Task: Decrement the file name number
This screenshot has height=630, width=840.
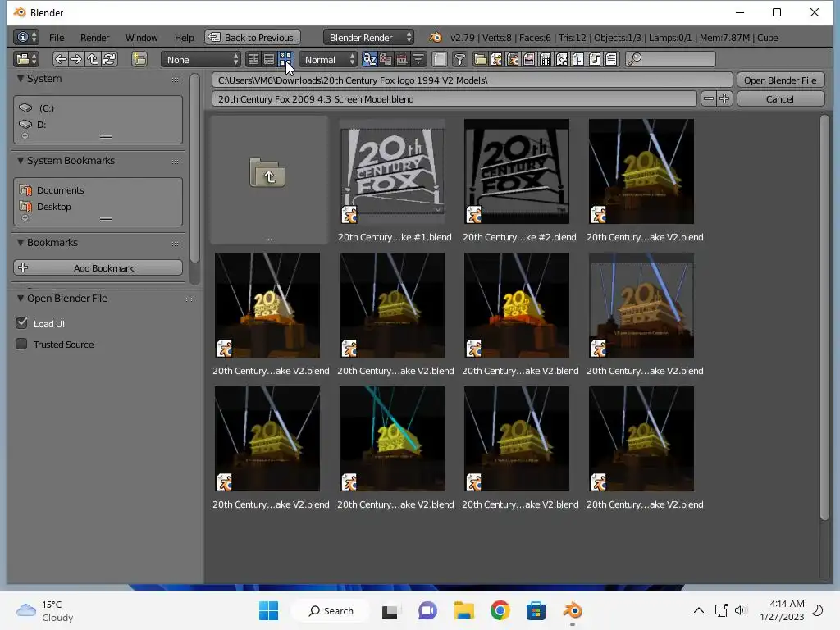Action: click(x=708, y=98)
